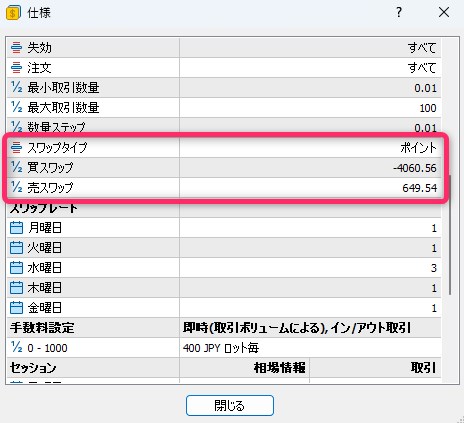The width and height of the screenshot is (464, 423).
Task: Select the 木曜日 label
Action: [x=45, y=288]
